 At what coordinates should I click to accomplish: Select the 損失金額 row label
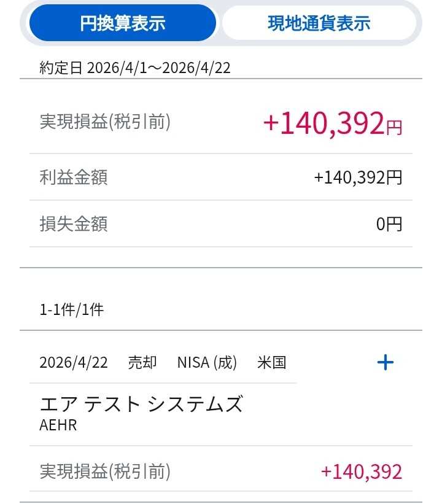(x=74, y=223)
